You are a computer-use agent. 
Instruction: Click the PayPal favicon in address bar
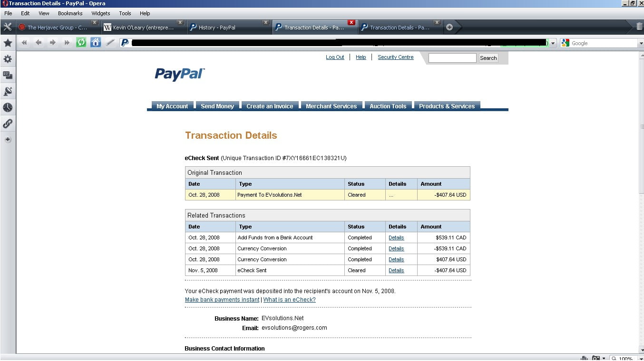coord(125,43)
